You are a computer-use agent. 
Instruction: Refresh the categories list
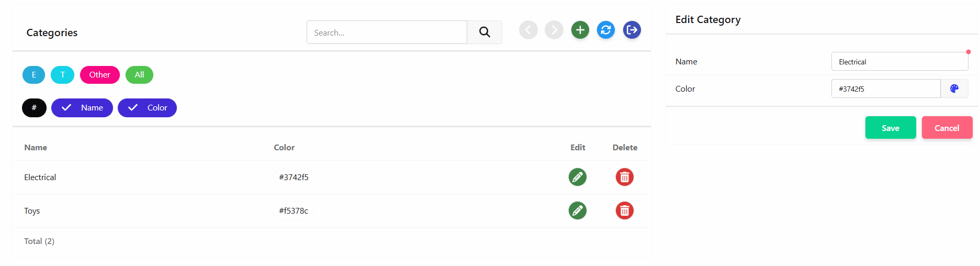point(606,30)
